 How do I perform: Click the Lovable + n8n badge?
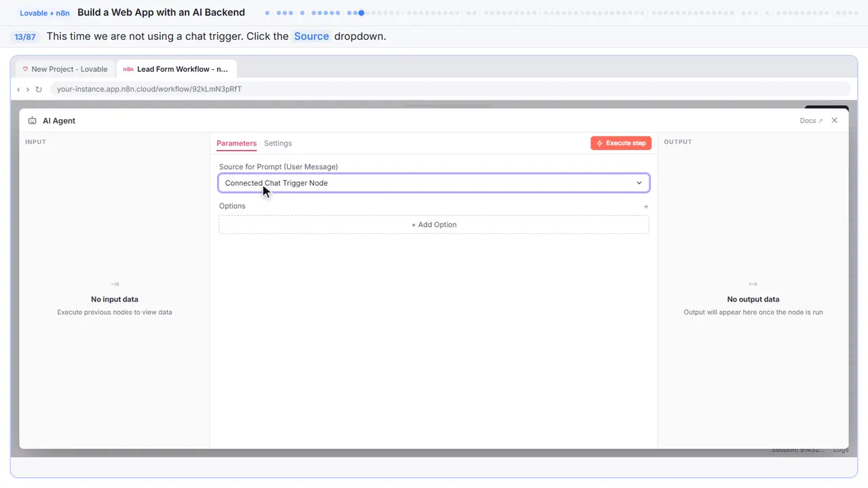(x=45, y=13)
